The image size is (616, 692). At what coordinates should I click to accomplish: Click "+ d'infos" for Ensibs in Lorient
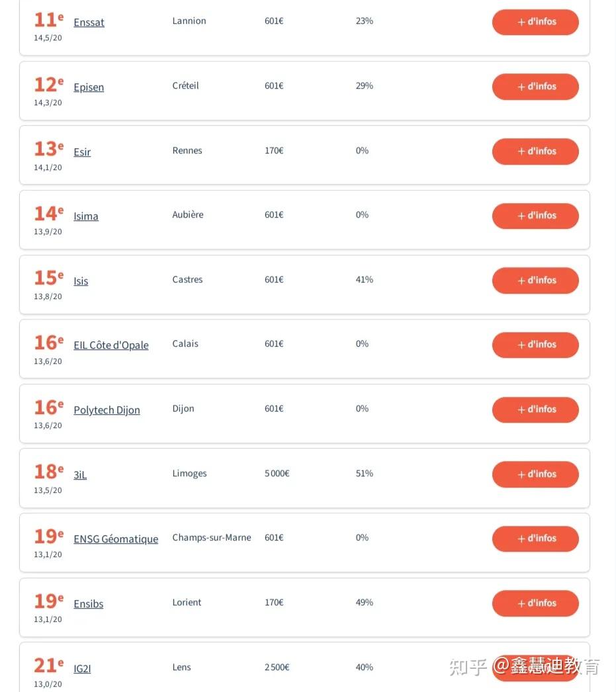(535, 603)
